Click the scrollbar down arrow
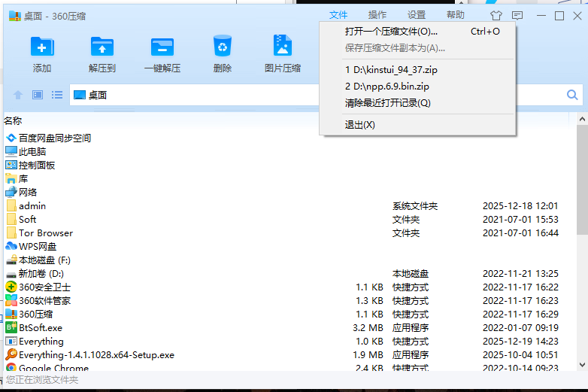Image resolution: width=588 pixels, height=392 pixels. (582, 364)
